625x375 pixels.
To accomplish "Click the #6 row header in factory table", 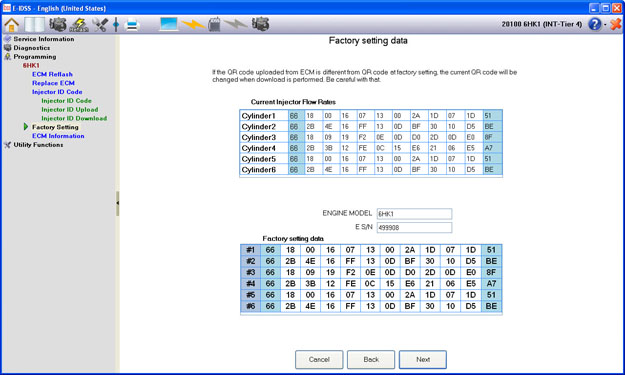I will pos(250,306).
